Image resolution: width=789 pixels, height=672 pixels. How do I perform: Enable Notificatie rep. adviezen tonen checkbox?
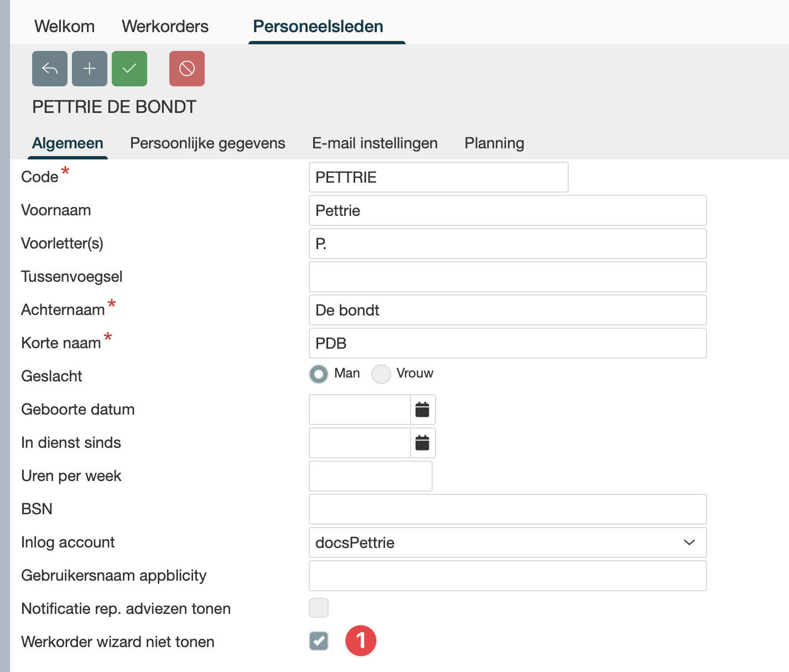pyautogui.click(x=319, y=608)
